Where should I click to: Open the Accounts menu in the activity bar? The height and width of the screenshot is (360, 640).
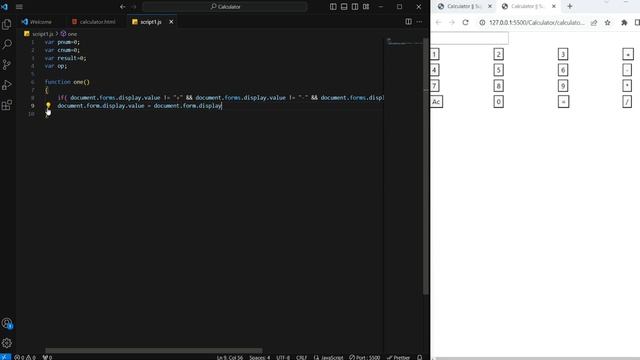pos(7,323)
